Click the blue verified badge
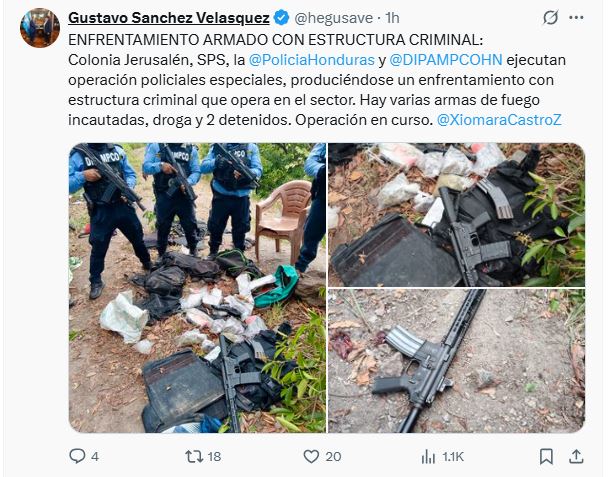Image resolution: width=613 pixels, height=477 pixels. pos(281,18)
